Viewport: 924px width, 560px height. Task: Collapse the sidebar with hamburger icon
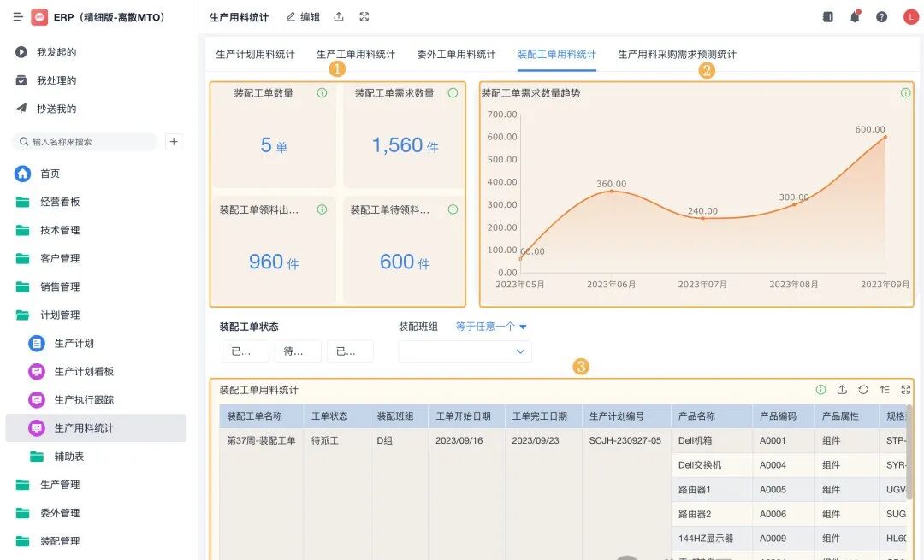(x=18, y=17)
